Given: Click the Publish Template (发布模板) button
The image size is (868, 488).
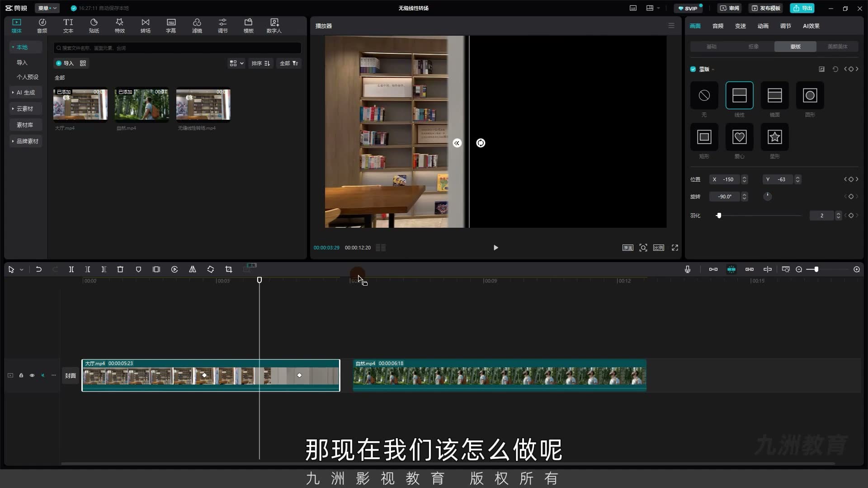Looking at the screenshot, I should [766, 8].
